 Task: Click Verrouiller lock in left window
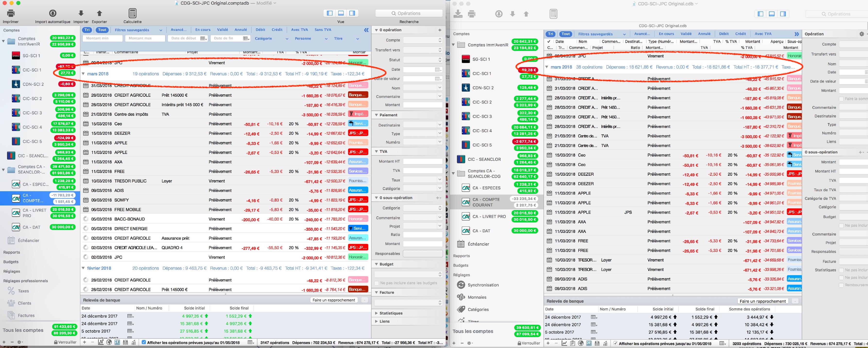[65, 342]
